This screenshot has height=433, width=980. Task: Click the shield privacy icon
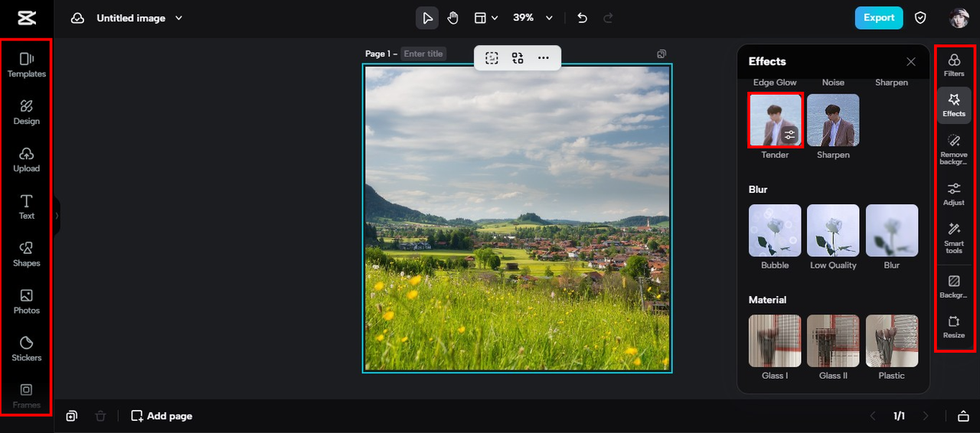click(x=921, y=18)
